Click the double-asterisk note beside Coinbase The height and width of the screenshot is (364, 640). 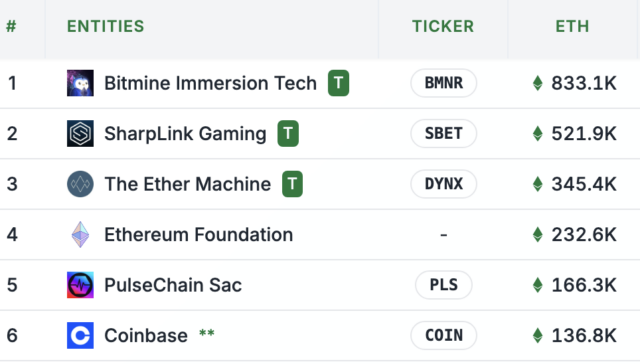(207, 333)
